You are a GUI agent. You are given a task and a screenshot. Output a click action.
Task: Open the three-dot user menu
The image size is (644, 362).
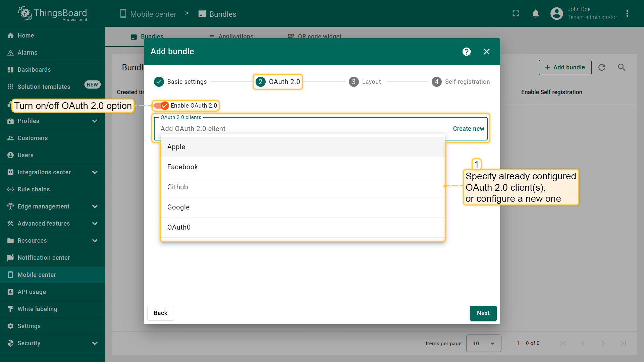point(627,14)
